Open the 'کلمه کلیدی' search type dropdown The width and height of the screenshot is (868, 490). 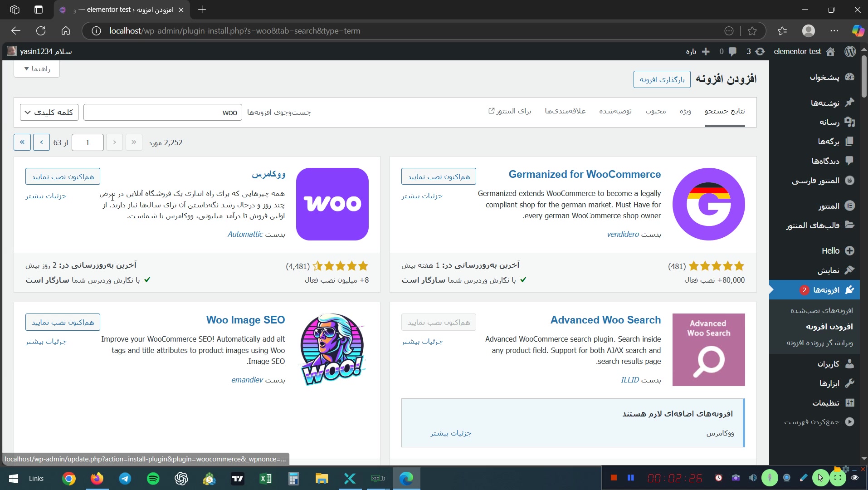[49, 113]
